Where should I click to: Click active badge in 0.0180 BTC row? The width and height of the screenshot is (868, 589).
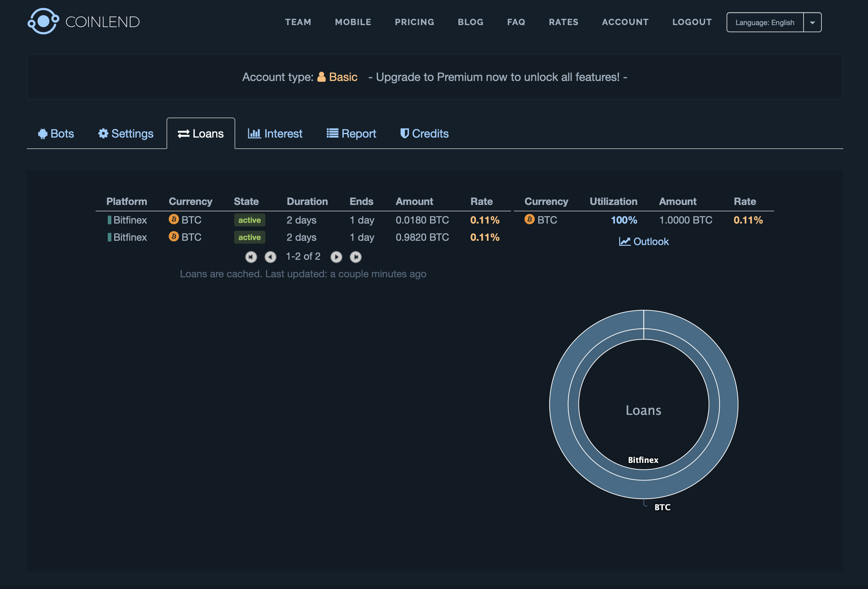click(x=250, y=220)
